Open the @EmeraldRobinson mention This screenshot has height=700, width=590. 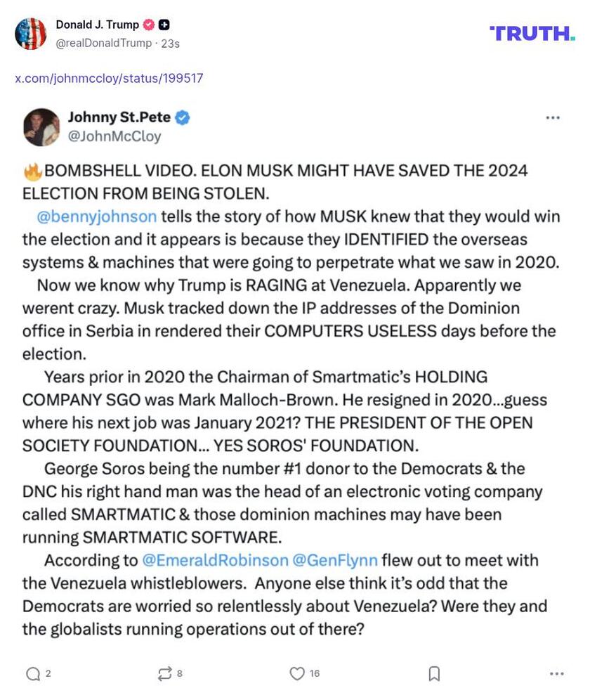(x=215, y=560)
